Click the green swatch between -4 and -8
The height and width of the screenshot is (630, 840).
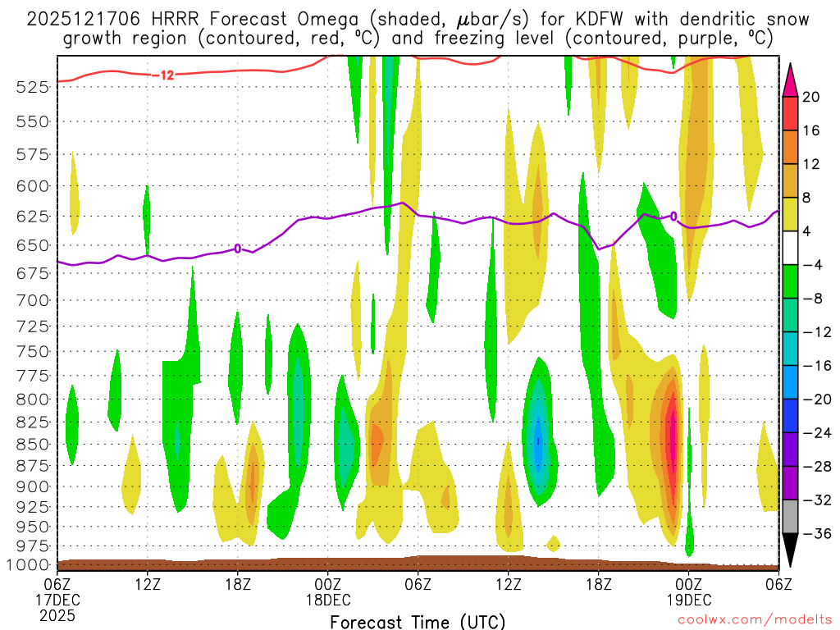pos(790,281)
